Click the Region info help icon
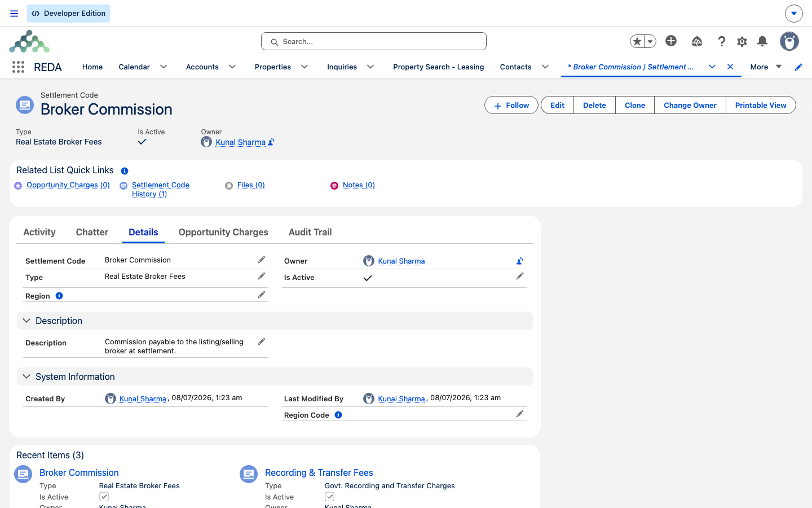 [59, 296]
